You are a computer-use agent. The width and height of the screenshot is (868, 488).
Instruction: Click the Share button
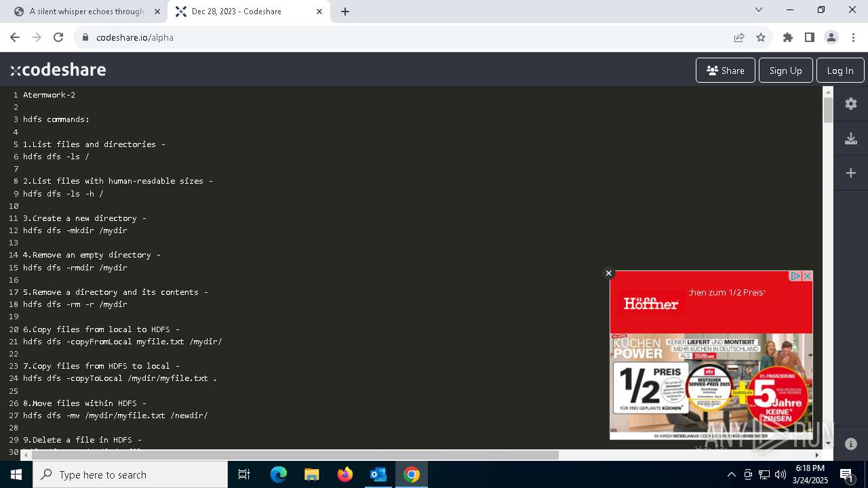[726, 70]
